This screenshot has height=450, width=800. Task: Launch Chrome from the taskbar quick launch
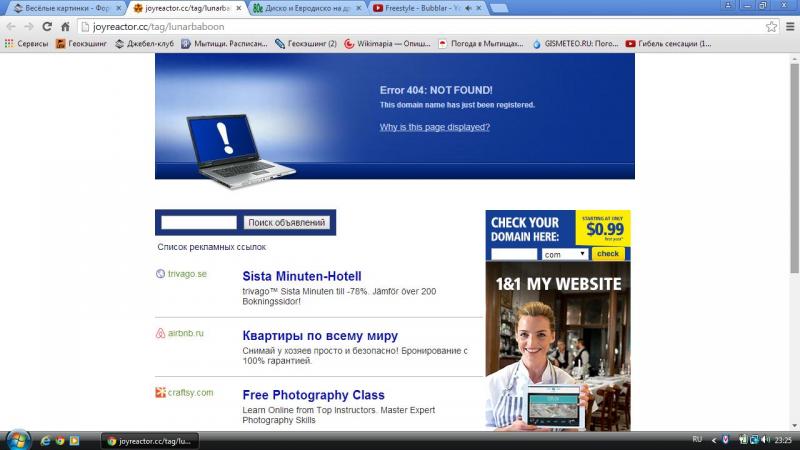tap(60, 441)
